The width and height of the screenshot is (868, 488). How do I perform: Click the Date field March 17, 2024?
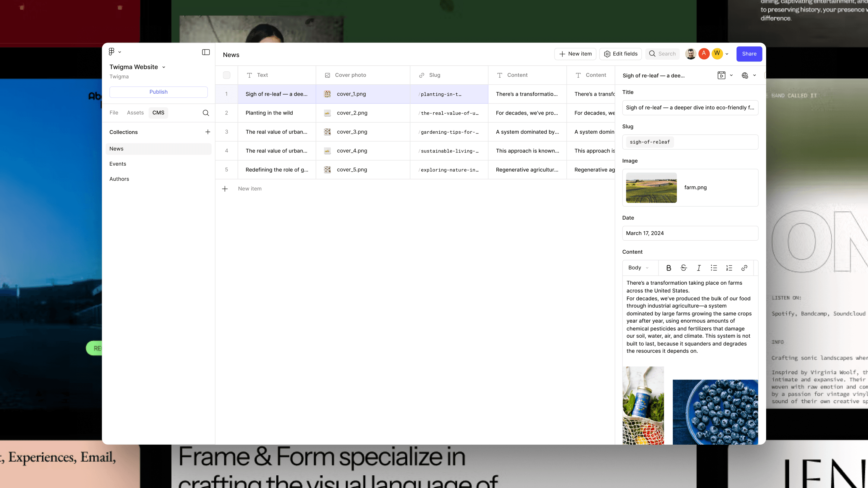pyautogui.click(x=690, y=233)
